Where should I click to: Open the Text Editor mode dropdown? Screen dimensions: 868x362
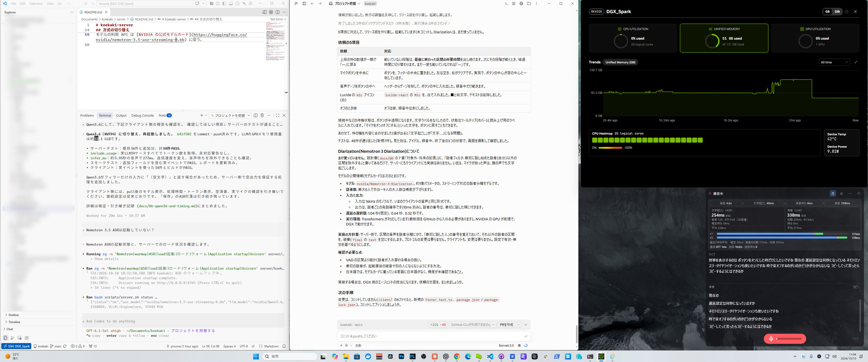[x=278, y=19]
